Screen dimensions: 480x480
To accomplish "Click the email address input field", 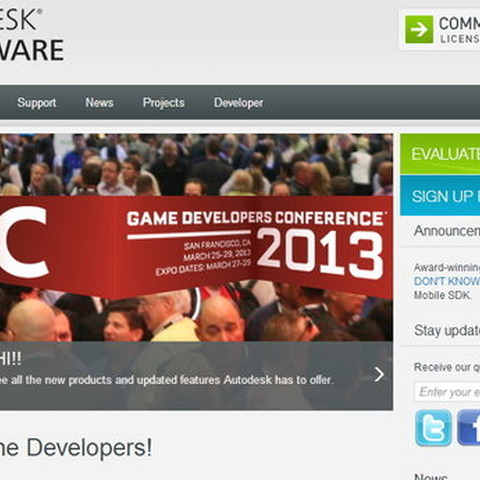I will (x=447, y=392).
